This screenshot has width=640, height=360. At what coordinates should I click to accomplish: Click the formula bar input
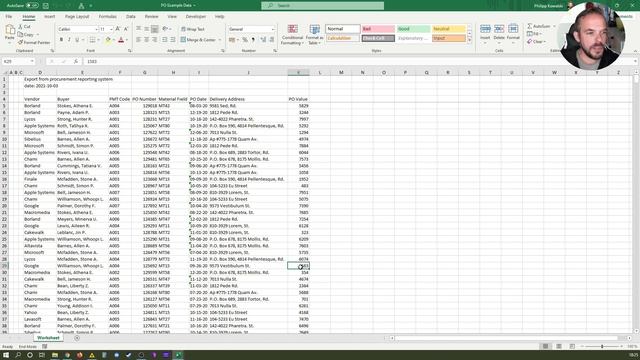[359, 61]
